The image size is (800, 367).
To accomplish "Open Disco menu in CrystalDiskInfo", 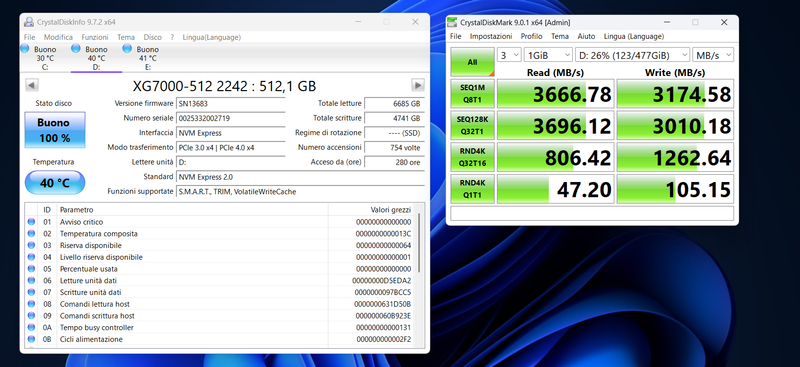I will pos(153,37).
